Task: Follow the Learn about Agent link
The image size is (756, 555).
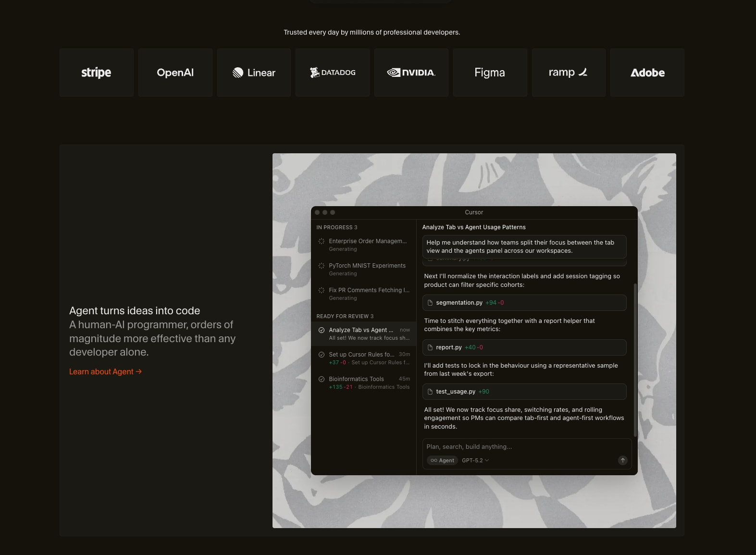Action: 105,371
